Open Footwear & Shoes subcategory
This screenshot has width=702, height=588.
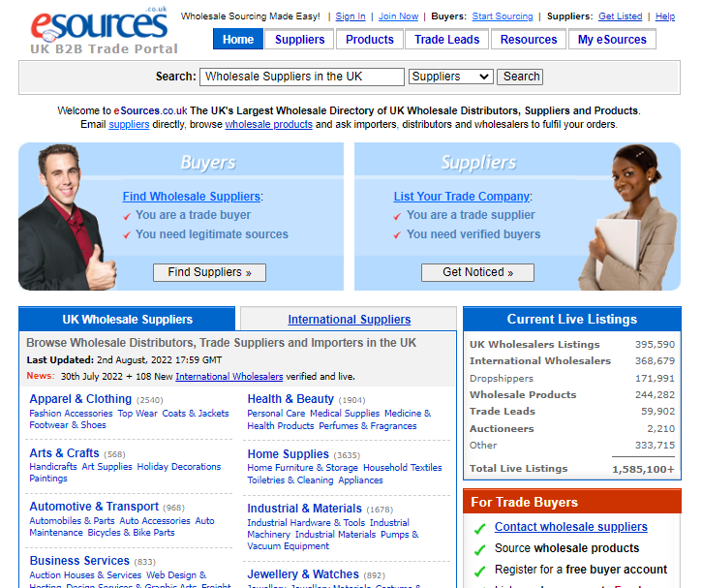(x=68, y=425)
